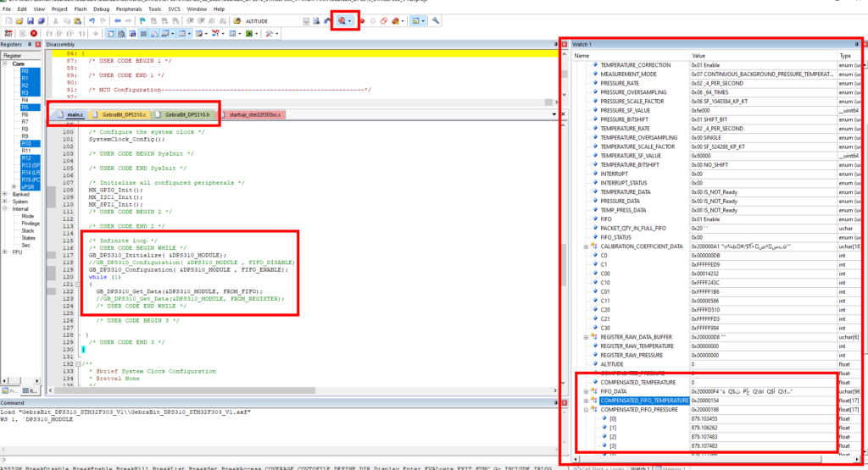Click the Start/Stop Debug Session icon
Image resolution: width=868 pixels, height=470 pixels.
coord(342,21)
